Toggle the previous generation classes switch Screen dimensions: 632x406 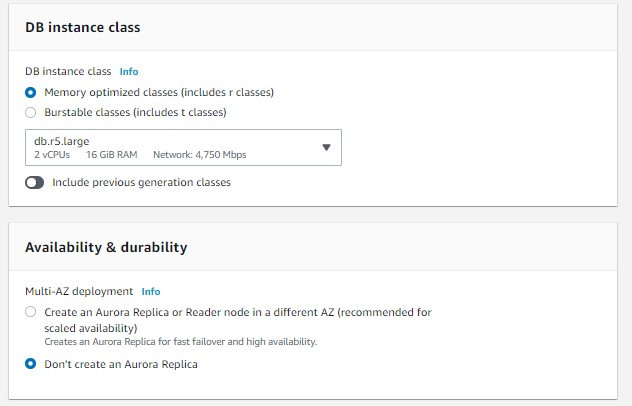point(35,183)
